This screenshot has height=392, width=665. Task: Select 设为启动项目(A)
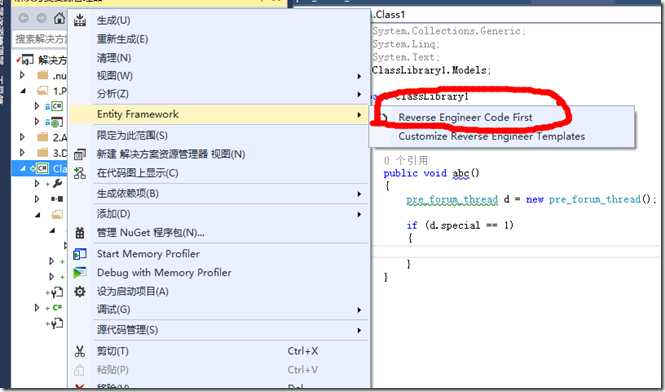coord(218,291)
